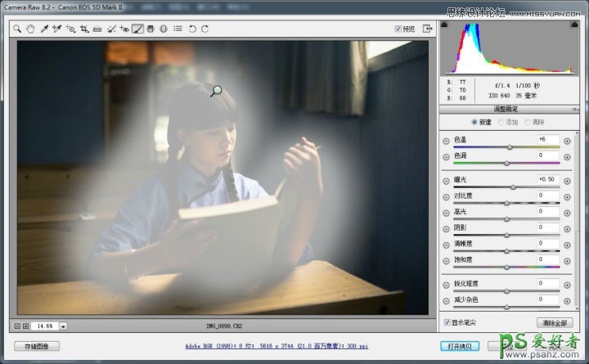Screen dimensions: 589x364
Task: Open the zoom level dropdown arrow
Action: (x=64, y=326)
